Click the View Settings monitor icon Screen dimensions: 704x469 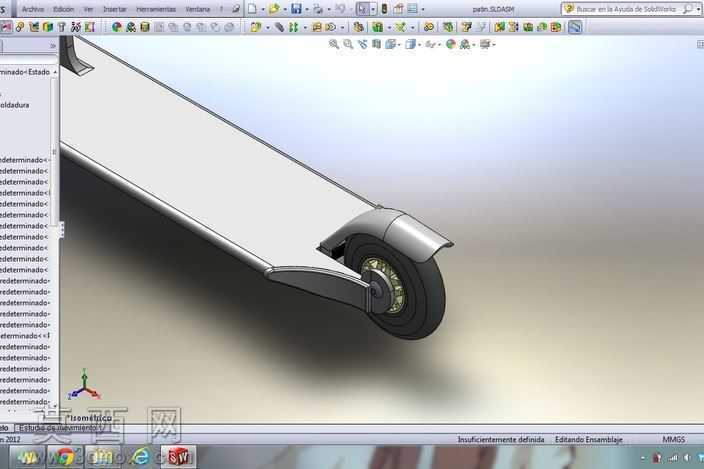tap(485, 44)
